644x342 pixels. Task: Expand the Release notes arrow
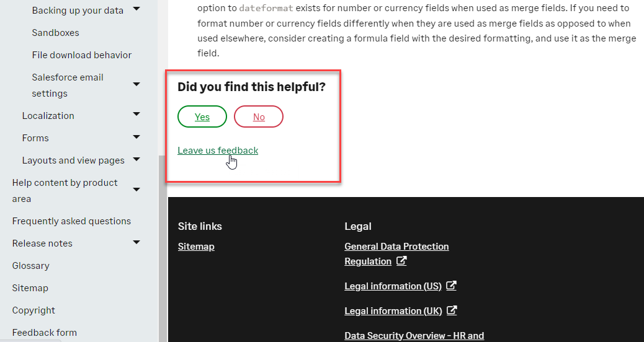(136, 242)
